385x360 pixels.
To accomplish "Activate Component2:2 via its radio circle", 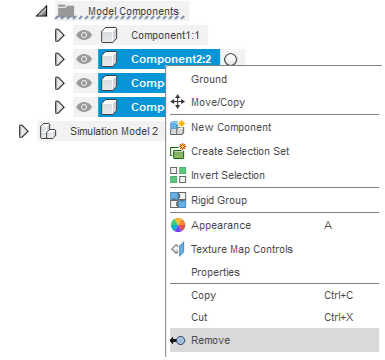I will 231,60.
